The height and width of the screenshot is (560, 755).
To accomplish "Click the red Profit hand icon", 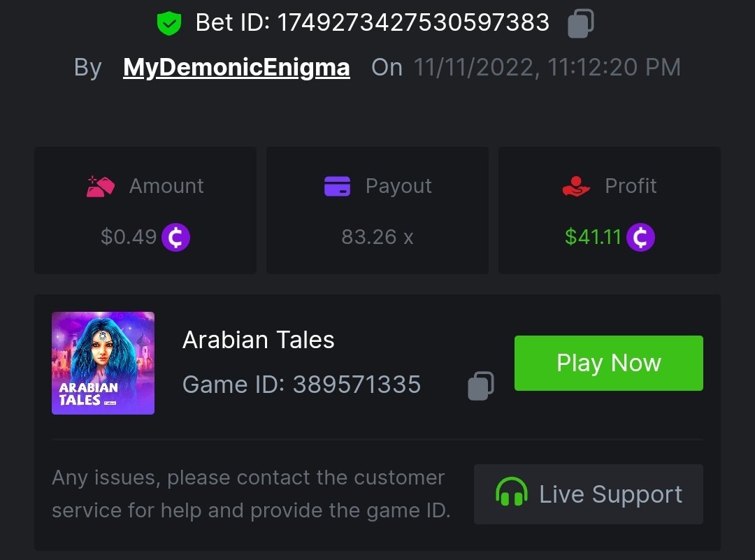I will 576,186.
